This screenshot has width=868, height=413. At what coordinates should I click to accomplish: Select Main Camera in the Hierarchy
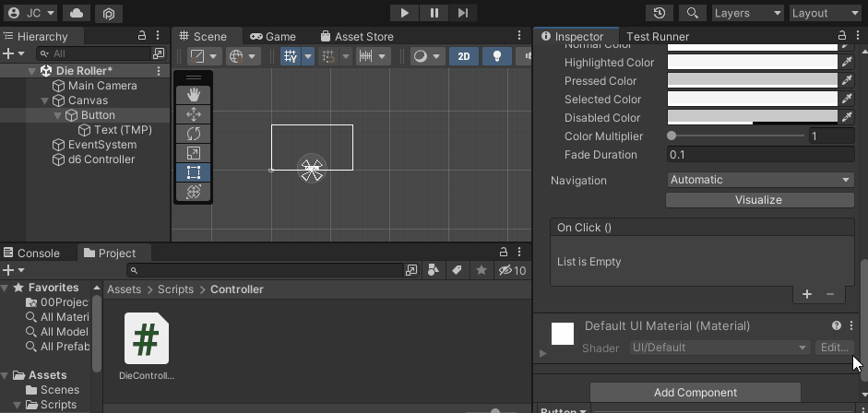[102, 86]
